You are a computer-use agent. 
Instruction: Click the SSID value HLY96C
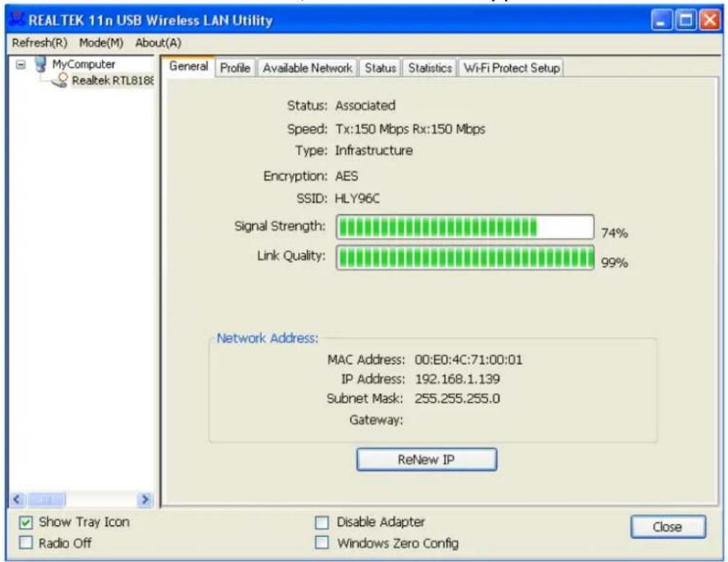click(x=357, y=198)
